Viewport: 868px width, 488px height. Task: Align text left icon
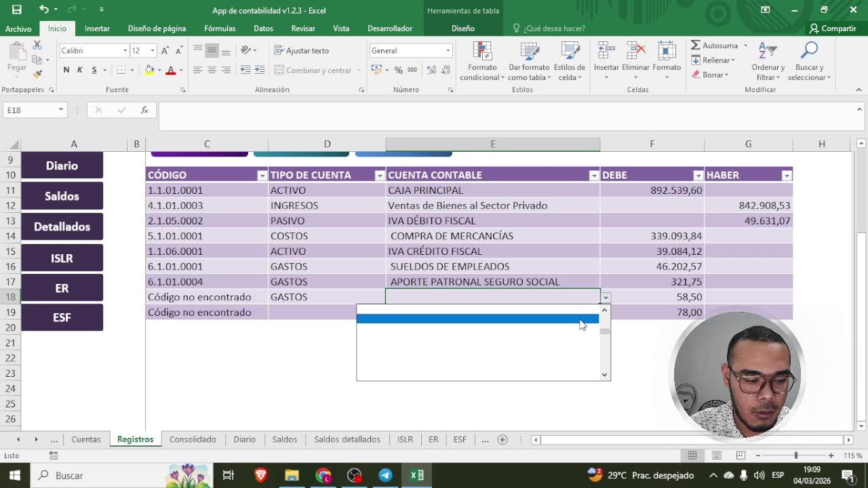[x=197, y=70]
